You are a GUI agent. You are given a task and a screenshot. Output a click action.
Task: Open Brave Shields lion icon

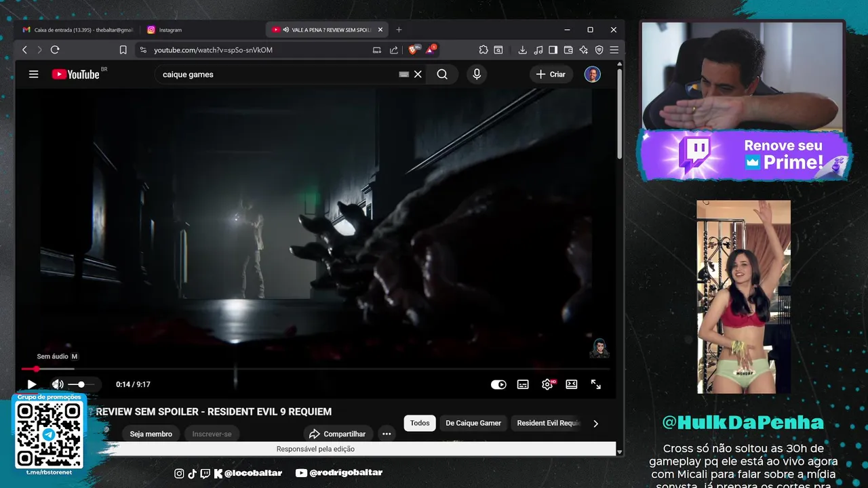click(414, 49)
